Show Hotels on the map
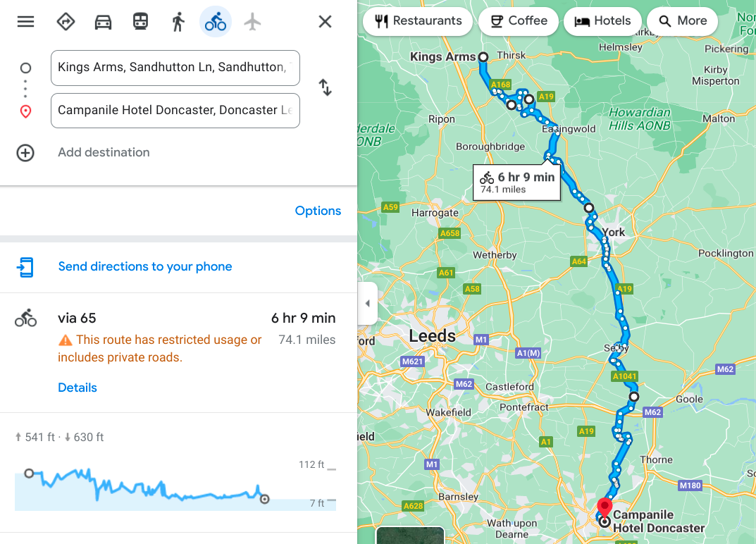Screen dimensions: 756x544 (x=602, y=21)
